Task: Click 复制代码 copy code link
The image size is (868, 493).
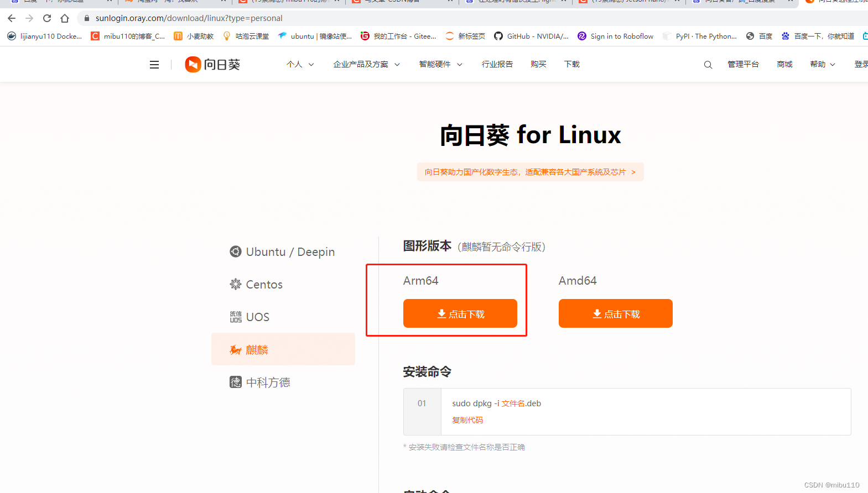Action: point(467,420)
